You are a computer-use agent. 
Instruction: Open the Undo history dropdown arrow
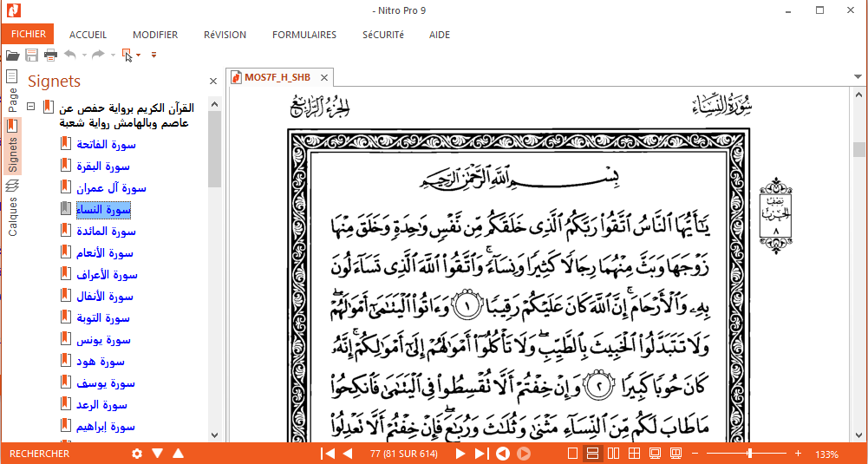click(x=84, y=55)
